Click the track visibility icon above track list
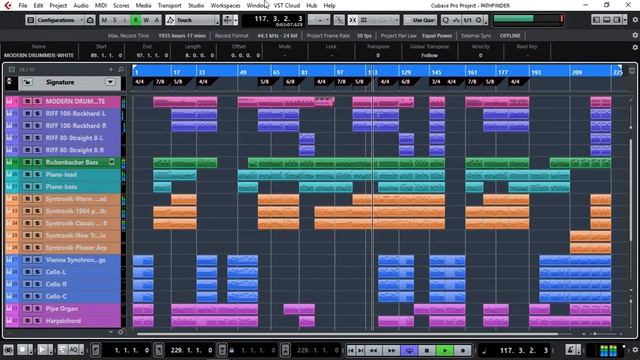The image size is (640, 360). pyautogui.click(x=12, y=69)
